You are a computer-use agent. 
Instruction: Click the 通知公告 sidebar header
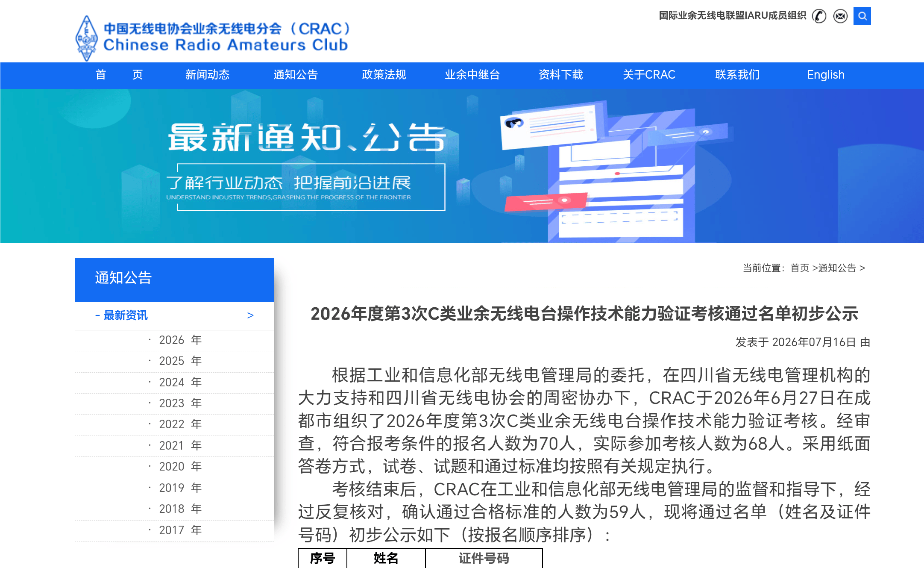click(x=174, y=280)
